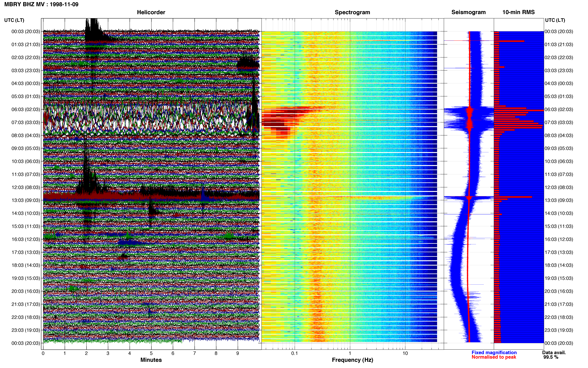Click the left time label '16:03 (12:03)'
The width and height of the screenshot is (588, 368).
(x=26, y=239)
